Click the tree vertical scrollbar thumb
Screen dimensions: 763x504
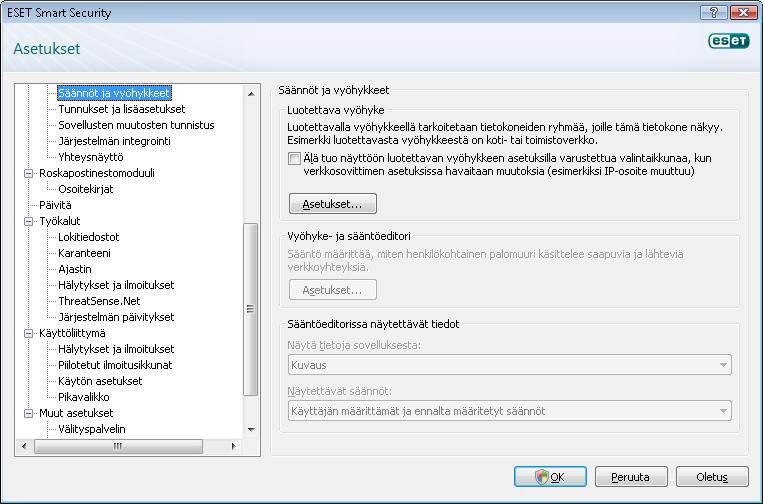point(251,309)
